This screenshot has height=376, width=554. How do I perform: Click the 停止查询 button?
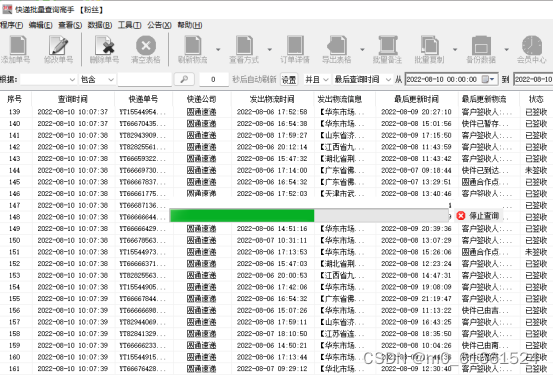pyautogui.click(x=479, y=216)
